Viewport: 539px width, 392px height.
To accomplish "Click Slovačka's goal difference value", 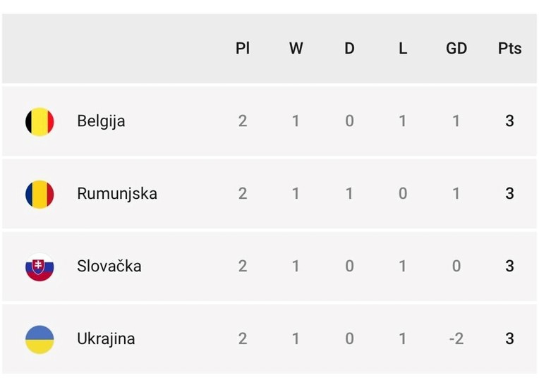I will 456,267.
